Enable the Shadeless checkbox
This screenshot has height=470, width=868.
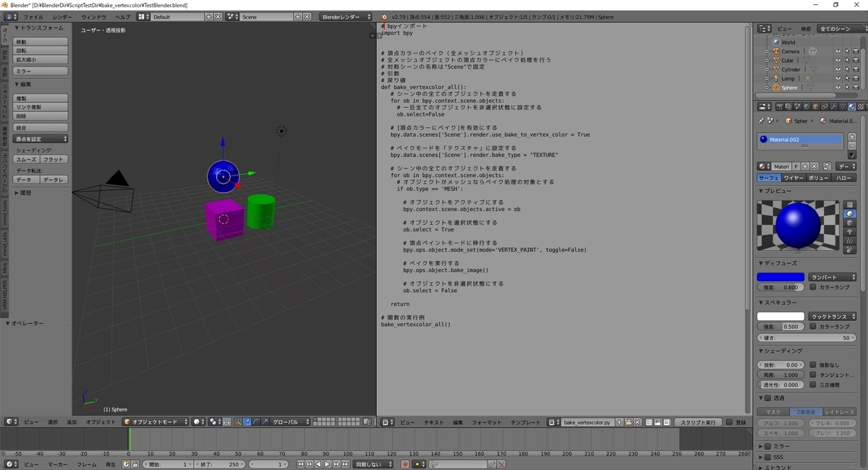tap(813, 365)
